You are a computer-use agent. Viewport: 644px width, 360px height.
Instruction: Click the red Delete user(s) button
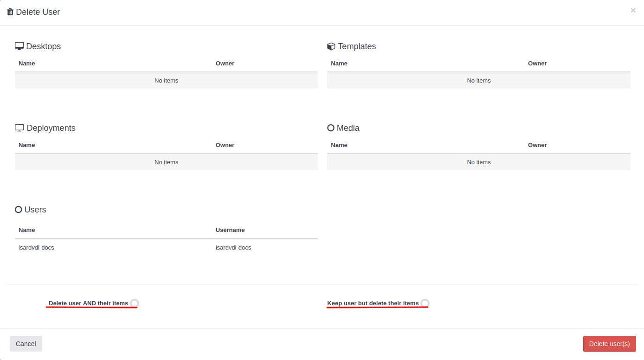click(x=609, y=344)
